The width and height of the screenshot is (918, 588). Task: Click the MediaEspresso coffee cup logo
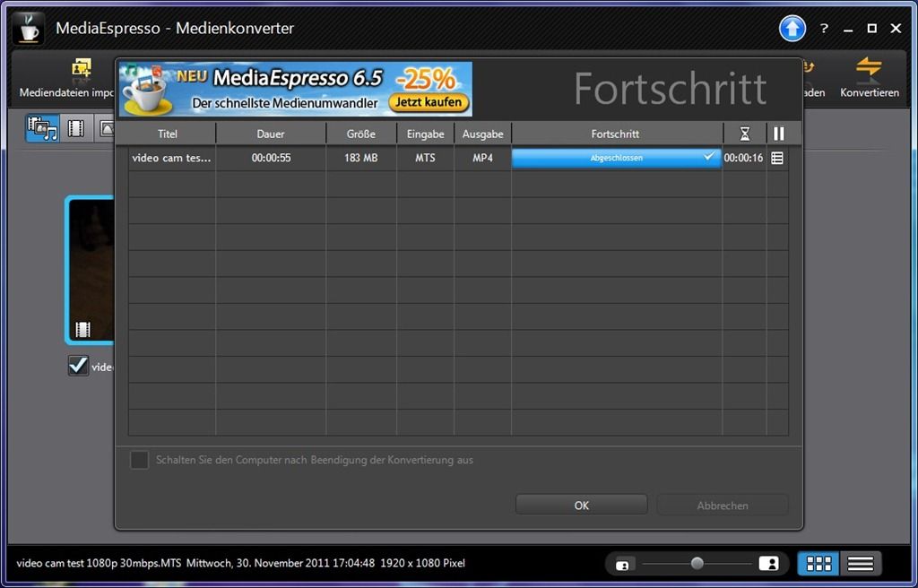coord(29,29)
